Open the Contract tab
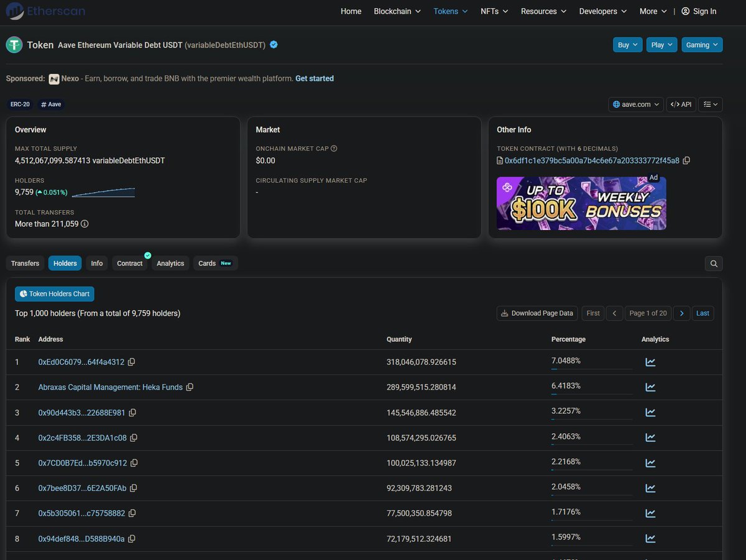Viewport: 746px width, 560px height. click(x=130, y=264)
